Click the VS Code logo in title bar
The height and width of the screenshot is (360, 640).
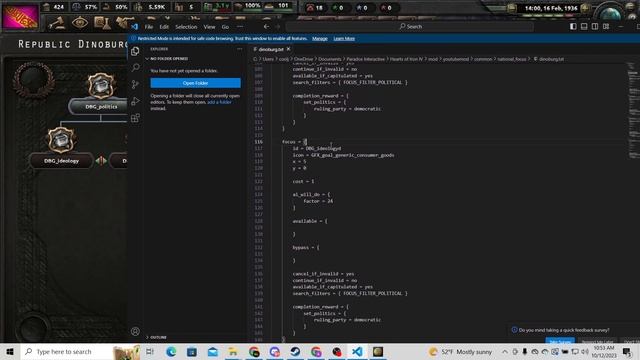point(134,27)
